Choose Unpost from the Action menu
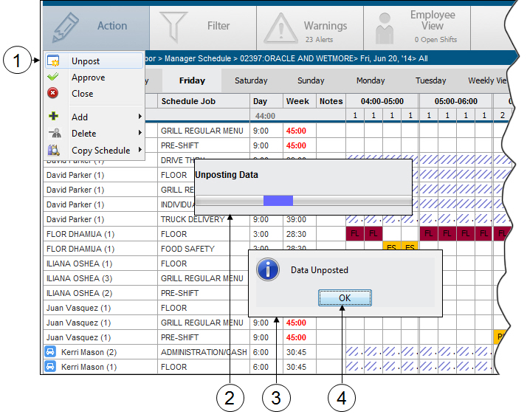The width and height of the screenshot is (527, 420). pos(94,61)
